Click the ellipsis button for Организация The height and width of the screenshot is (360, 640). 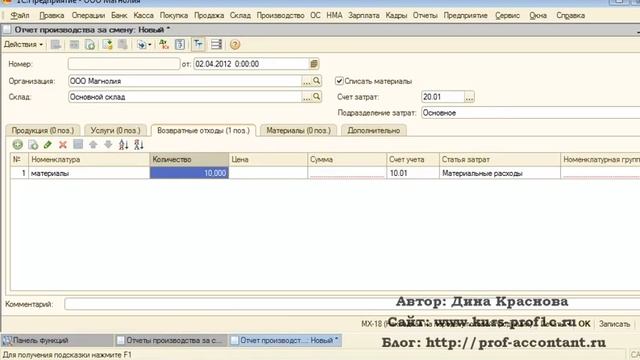pyautogui.click(x=307, y=81)
